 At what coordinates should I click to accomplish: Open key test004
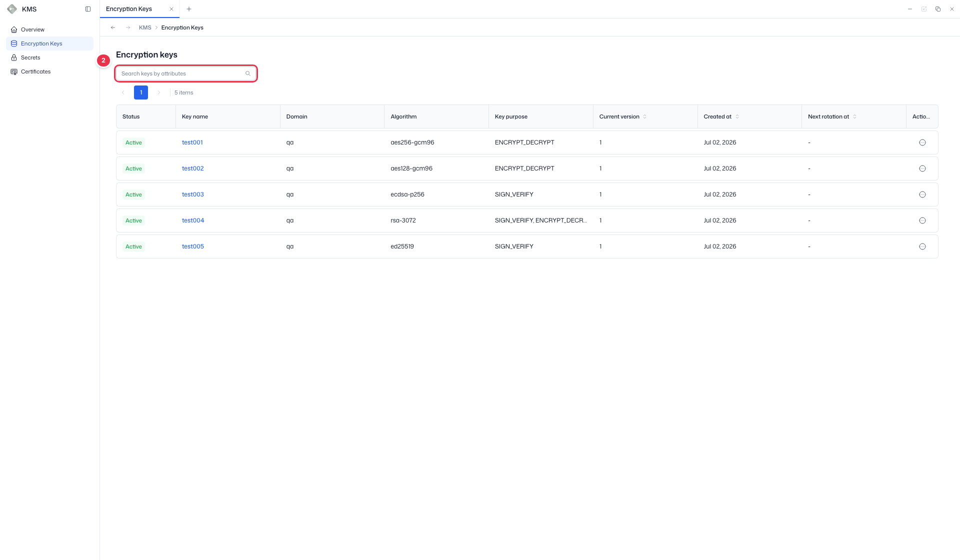[x=193, y=220]
